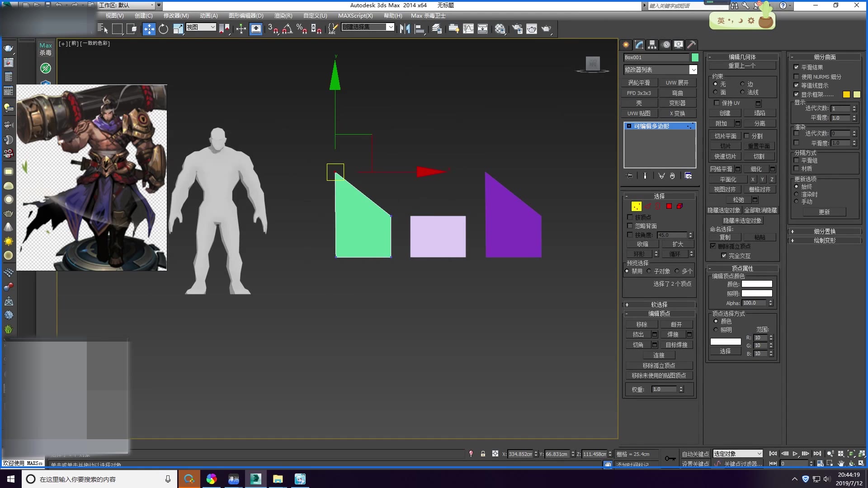The width and height of the screenshot is (868, 488).
Task: Choose Vertex sub-object selection icon
Action: (636, 206)
